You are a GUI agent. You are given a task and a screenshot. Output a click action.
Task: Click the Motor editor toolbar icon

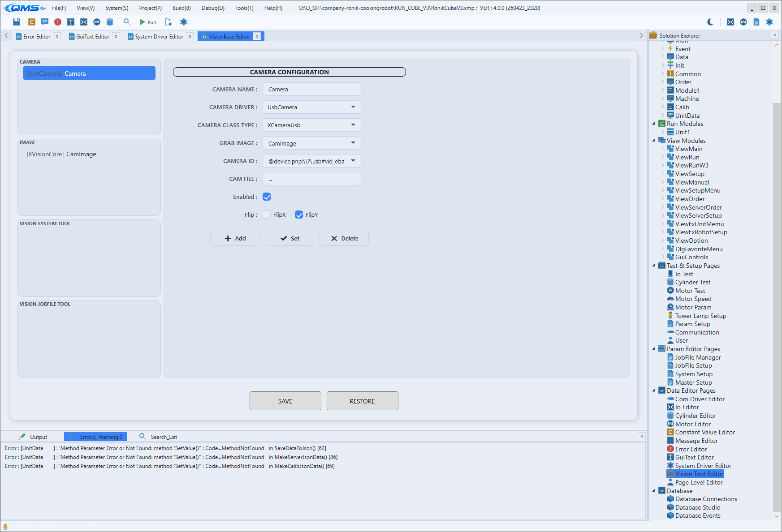coord(97,22)
